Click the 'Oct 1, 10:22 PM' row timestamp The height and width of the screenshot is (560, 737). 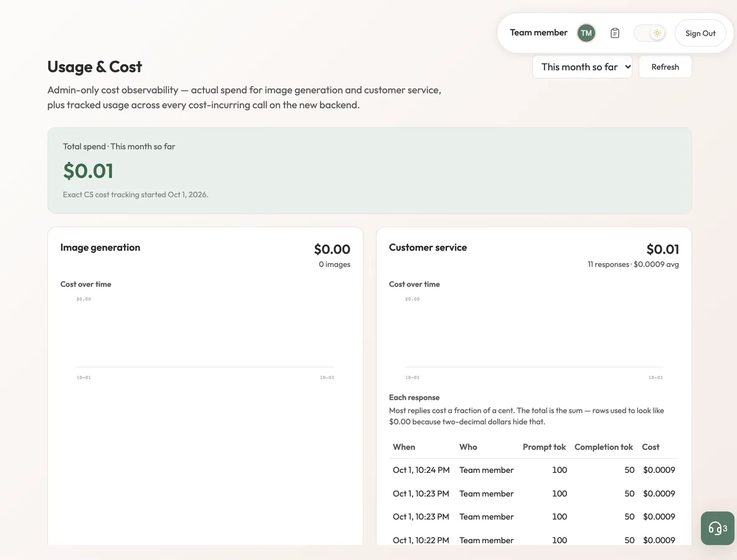[x=421, y=540]
